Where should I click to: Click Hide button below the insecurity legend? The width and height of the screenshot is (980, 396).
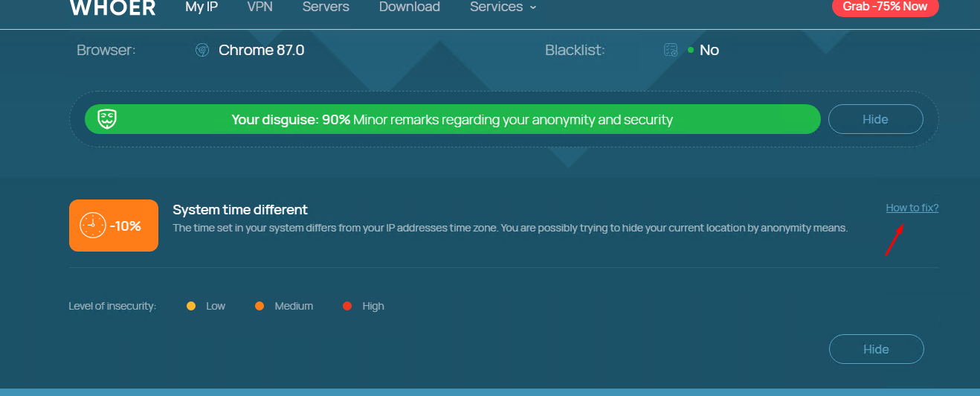pos(876,349)
